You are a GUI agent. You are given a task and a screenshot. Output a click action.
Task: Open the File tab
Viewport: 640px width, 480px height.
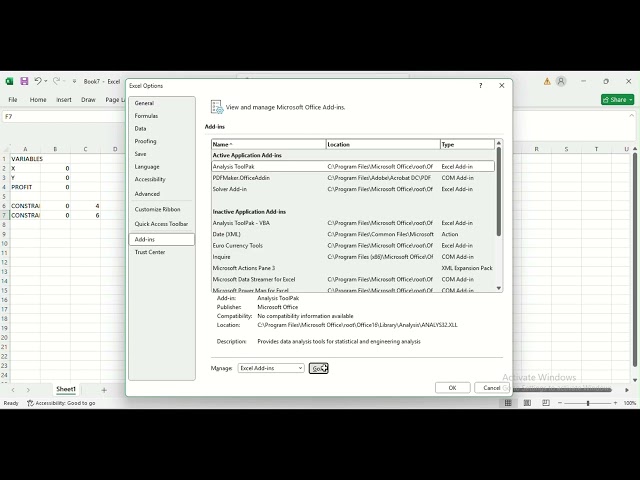[13, 100]
